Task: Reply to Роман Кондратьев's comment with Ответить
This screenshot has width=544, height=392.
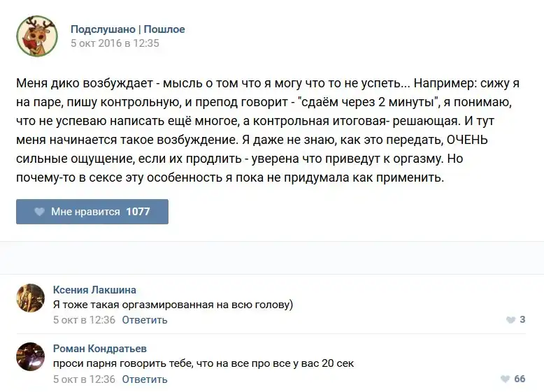Action: [x=145, y=379]
